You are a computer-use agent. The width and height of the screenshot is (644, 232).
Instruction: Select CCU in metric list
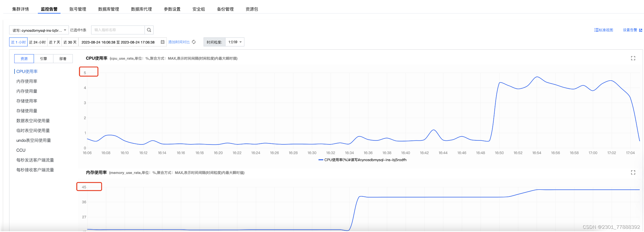(x=21, y=150)
